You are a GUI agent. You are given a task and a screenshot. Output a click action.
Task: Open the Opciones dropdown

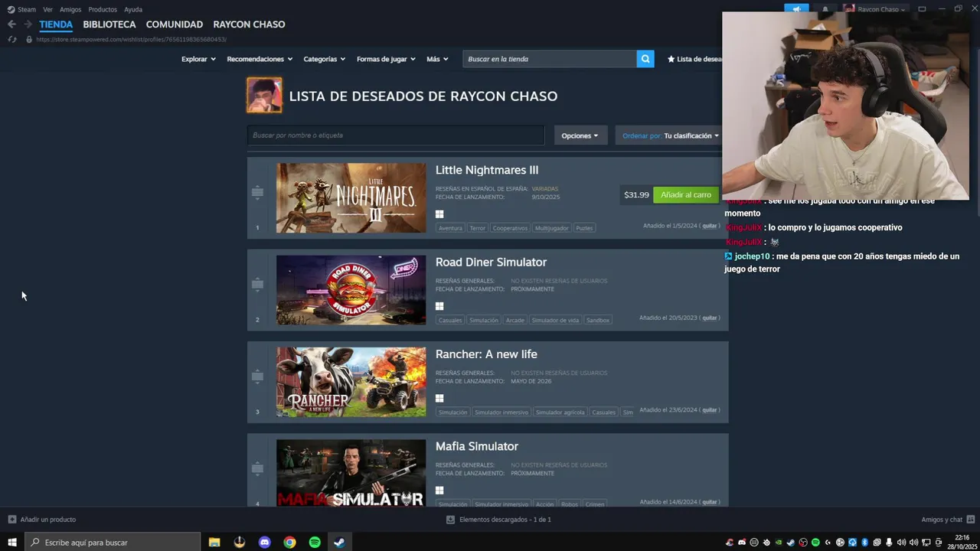pyautogui.click(x=580, y=135)
